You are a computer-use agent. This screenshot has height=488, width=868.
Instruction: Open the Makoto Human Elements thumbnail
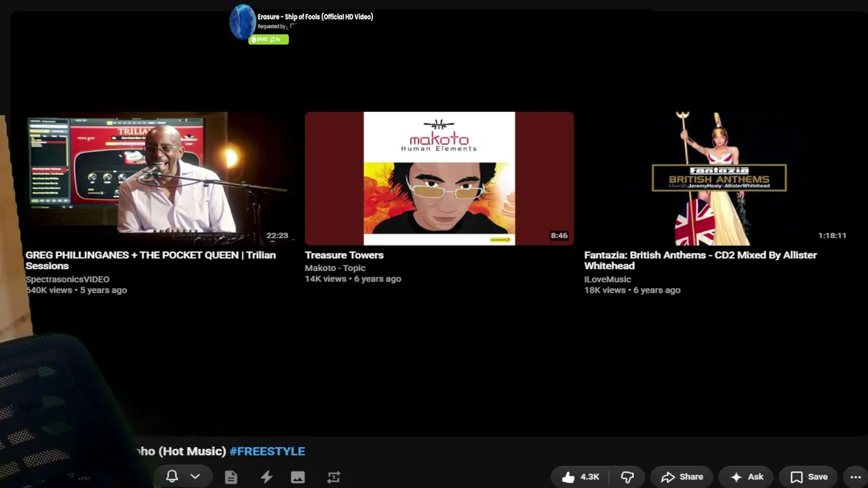point(439,178)
